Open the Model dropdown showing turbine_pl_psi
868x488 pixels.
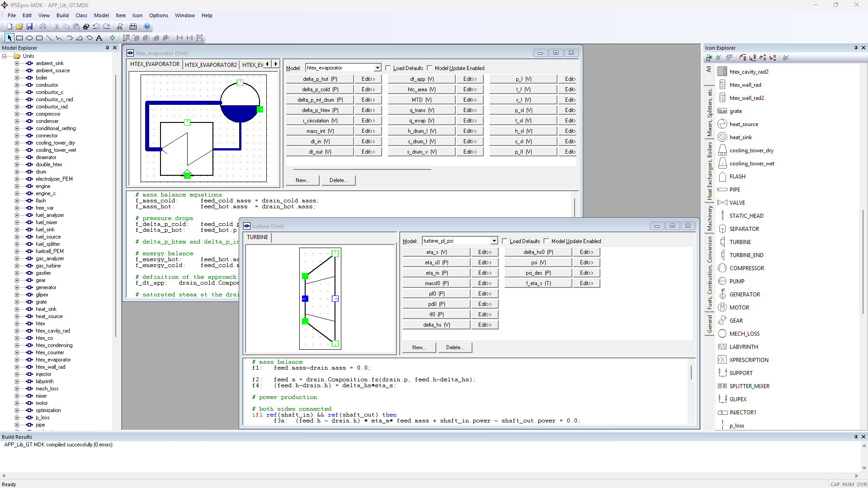coord(493,240)
